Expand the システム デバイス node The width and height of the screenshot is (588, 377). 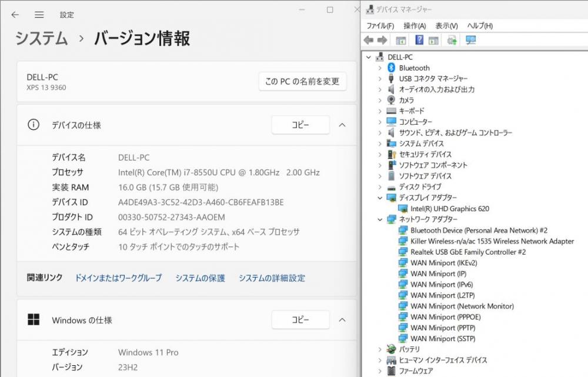click(379, 144)
